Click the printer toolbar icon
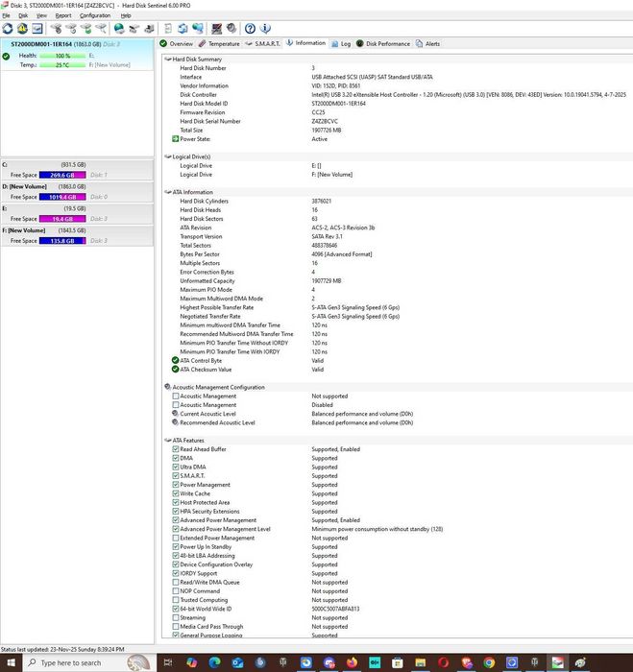This screenshot has height=672, width=633. 149,29
